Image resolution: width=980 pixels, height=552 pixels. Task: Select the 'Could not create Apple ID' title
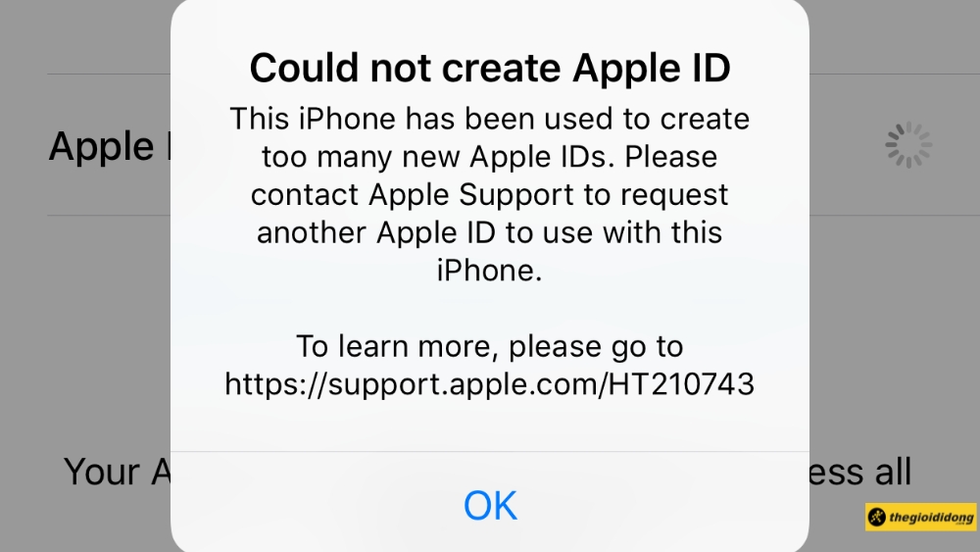(490, 68)
